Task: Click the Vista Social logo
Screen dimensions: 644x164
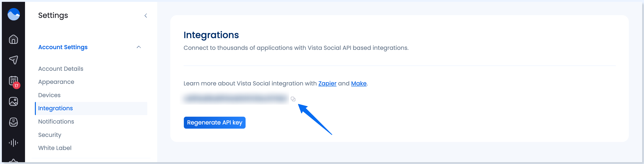Action: (x=14, y=14)
